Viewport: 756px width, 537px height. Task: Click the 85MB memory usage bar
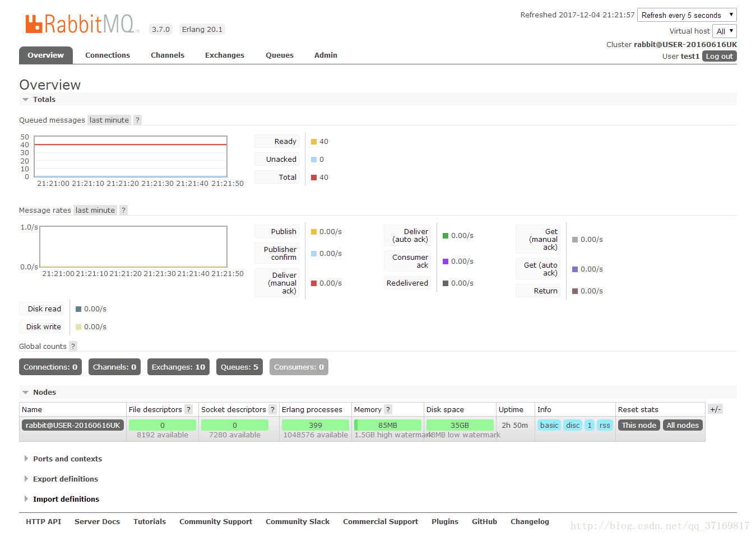[x=388, y=425]
